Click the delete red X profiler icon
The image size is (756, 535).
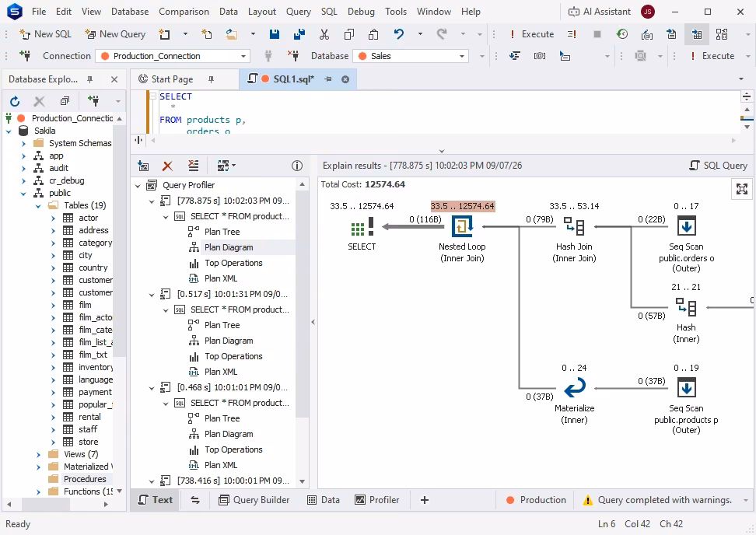pyautogui.click(x=167, y=166)
